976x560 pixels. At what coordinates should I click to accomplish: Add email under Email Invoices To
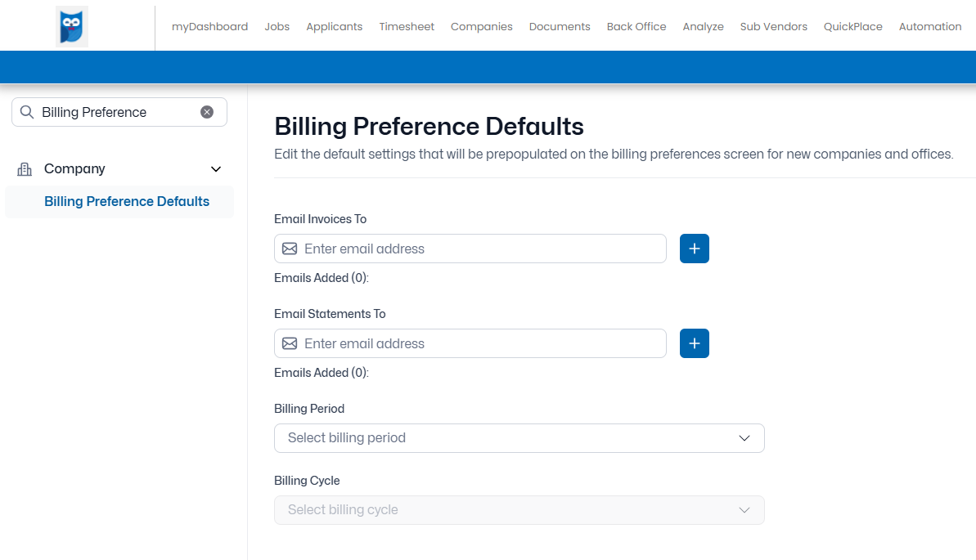click(x=694, y=249)
